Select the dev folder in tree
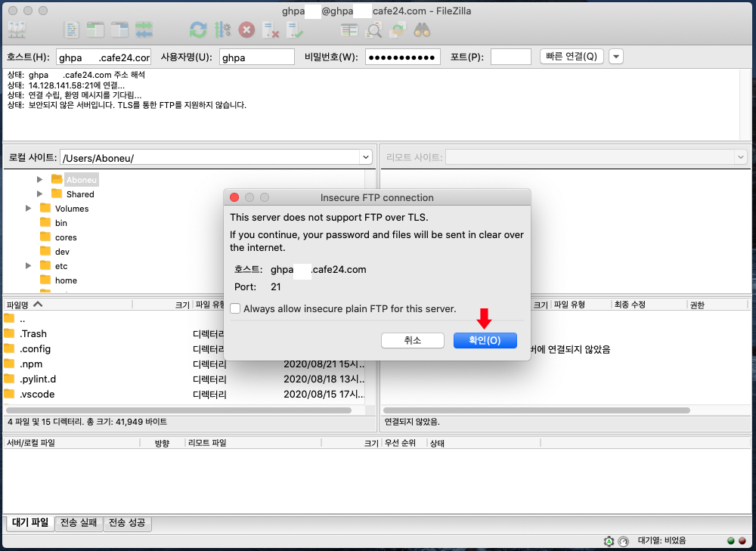 62,252
